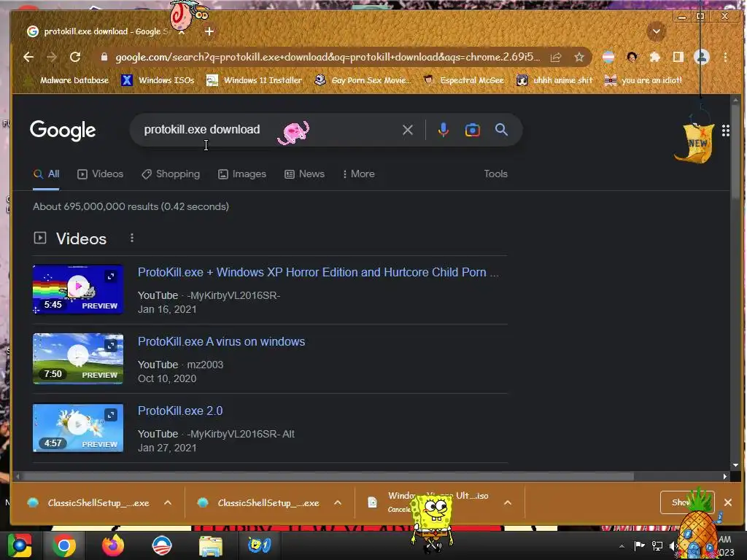Play the 7:50 video thumbnail preview
Screen dimensions: 747x560
pos(78,358)
